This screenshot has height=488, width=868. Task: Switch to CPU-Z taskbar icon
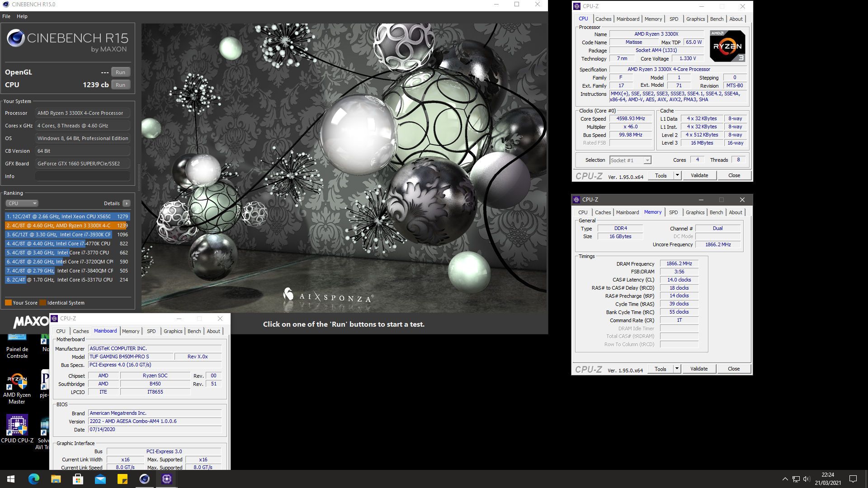click(167, 479)
